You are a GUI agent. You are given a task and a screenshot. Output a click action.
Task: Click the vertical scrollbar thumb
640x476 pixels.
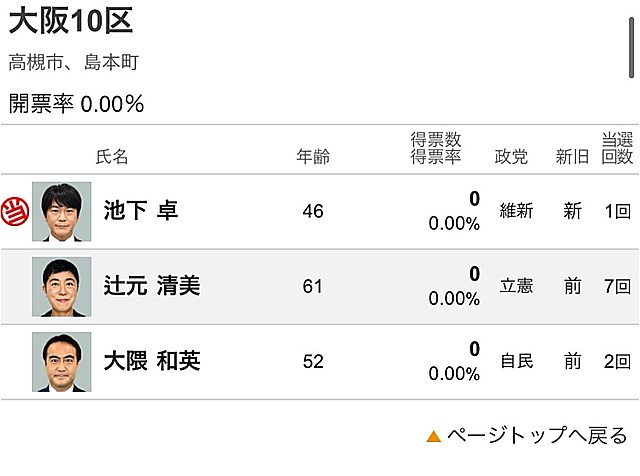pyautogui.click(x=632, y=46)
